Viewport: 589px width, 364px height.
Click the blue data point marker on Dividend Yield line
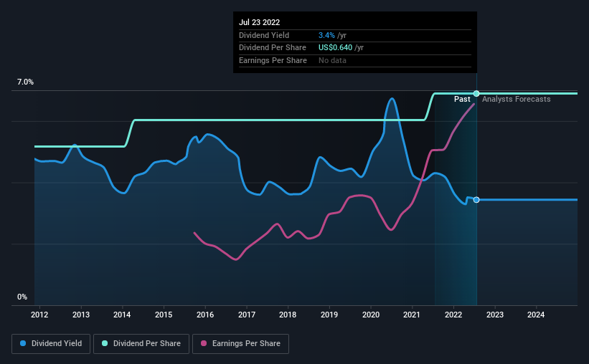click(476, 200)
